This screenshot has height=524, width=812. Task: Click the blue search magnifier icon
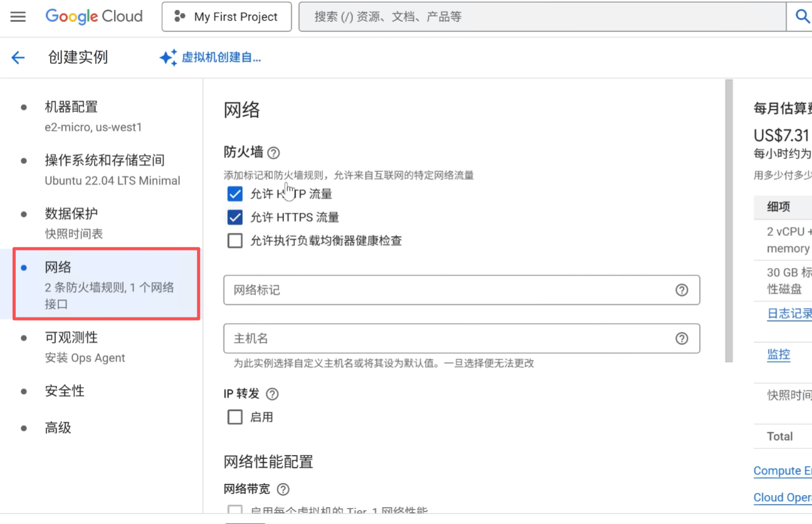(x=802, y=17)
